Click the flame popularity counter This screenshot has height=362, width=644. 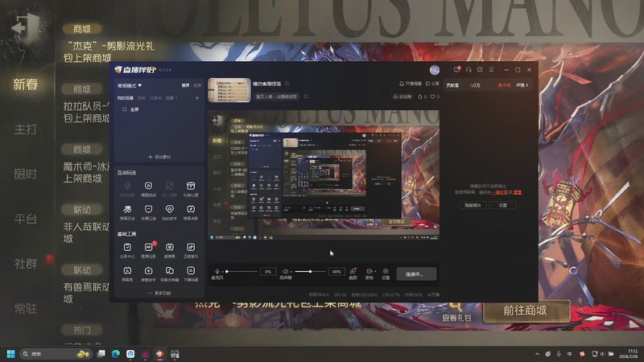tap(422, 97)
